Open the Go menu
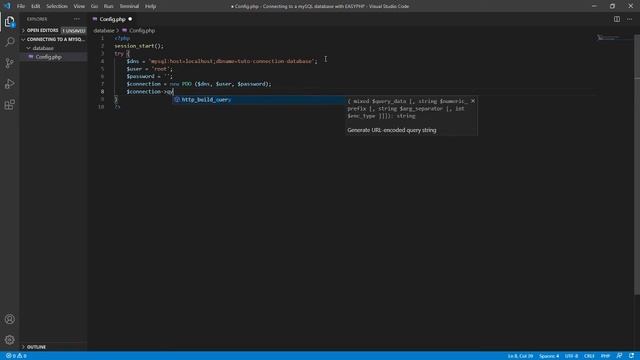 click(94, 6)
